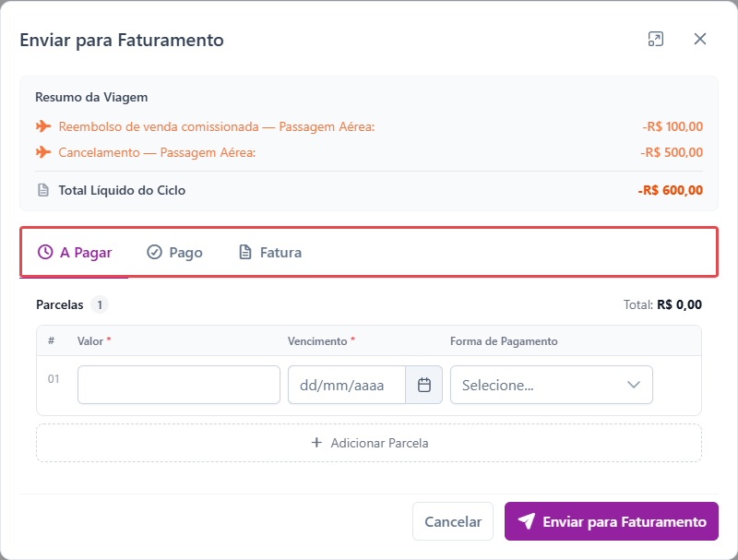Click the plus icon for Adicionar Parcela

316,442
